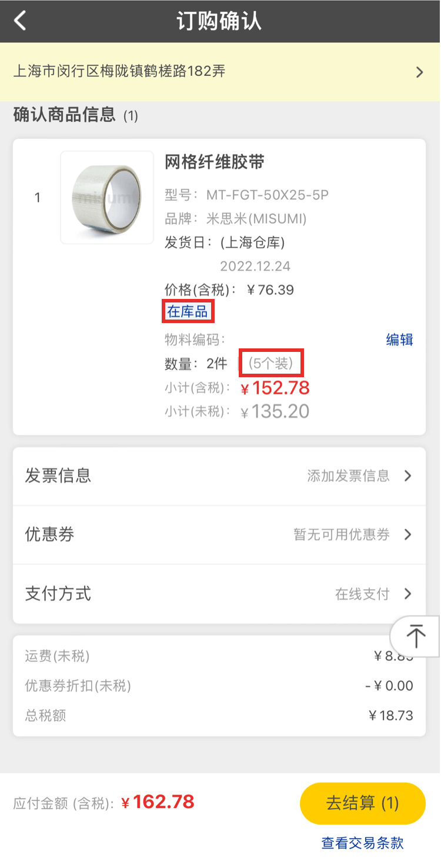Screen dimensions: 441x868
Task: Tap the 暂无可用优惠券 text
Action: [342, 535]
